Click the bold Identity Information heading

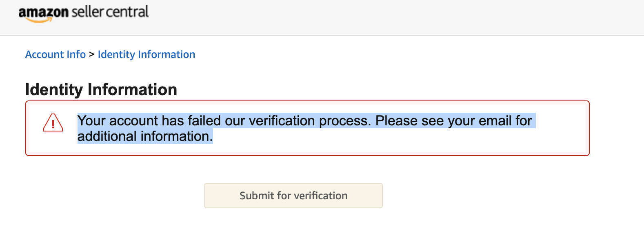tap(101, 90)
